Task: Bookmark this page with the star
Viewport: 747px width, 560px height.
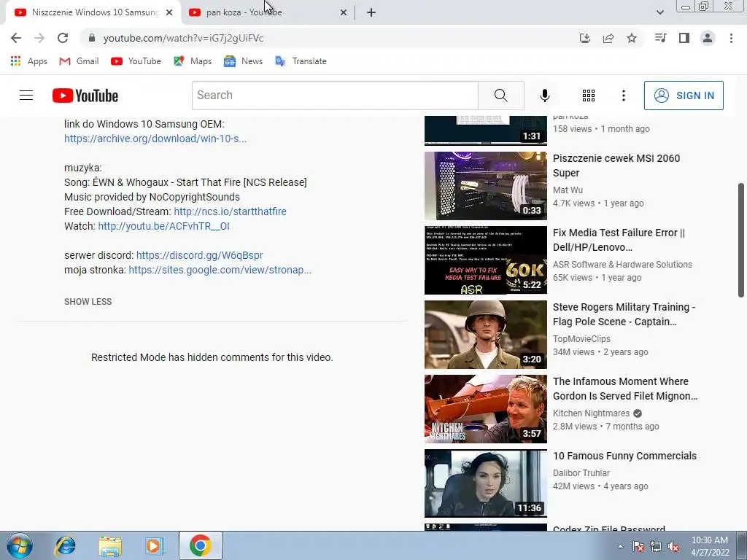Action: tap(632, 38)
